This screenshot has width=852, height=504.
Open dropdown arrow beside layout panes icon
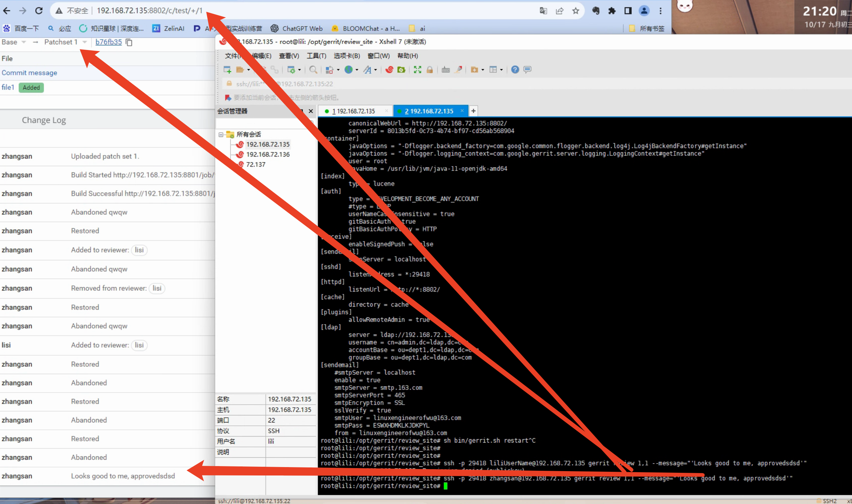(502, 70)
